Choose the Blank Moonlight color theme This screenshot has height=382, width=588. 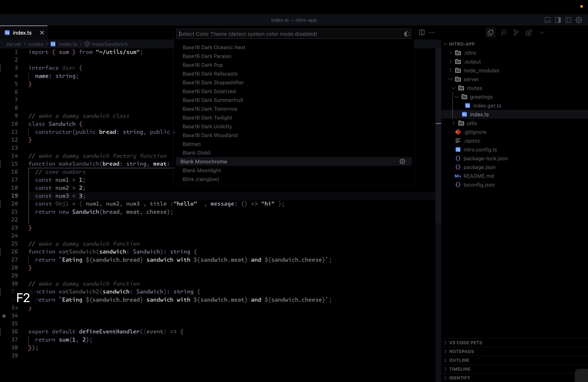[x=294, y=170]
